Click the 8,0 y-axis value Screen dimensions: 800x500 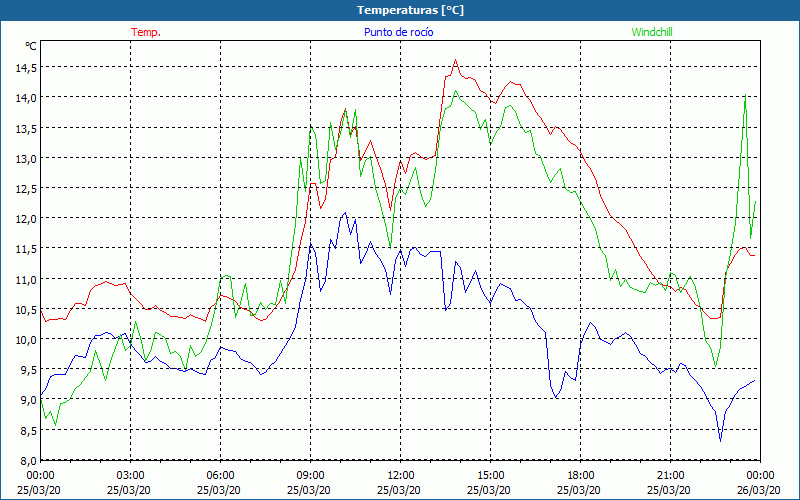tap(29, 460)
